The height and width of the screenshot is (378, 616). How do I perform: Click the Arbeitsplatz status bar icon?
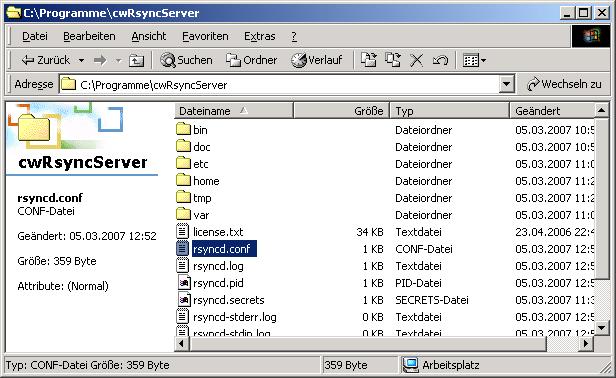(x=411, y=365)
